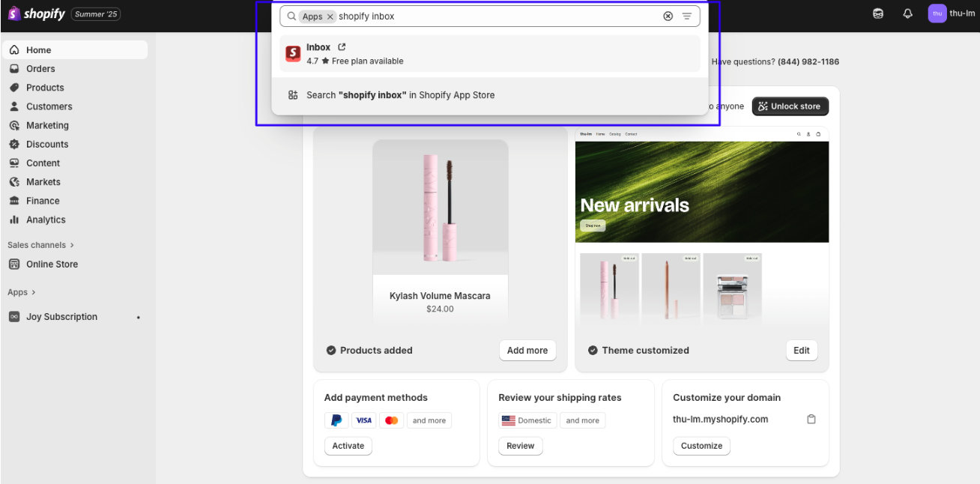The width and height of the screenshot is (980, 484).
Task: Open Online Store sales channel
Action: click(x=75, y=264)
